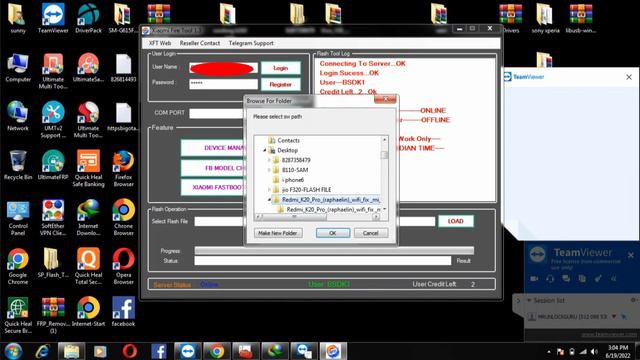Open the Network desktop icon
Image resolution: width=640 pixels, height=360 pixels.
(18, 116)
